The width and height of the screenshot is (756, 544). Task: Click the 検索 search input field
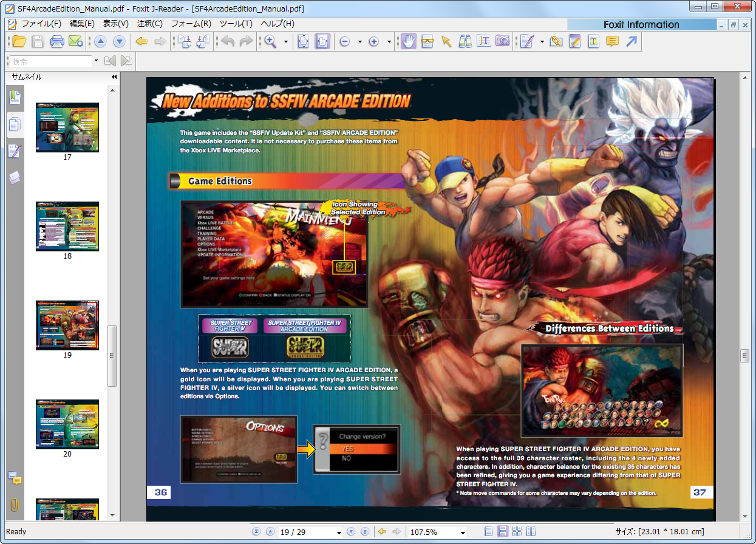point(50,61)
